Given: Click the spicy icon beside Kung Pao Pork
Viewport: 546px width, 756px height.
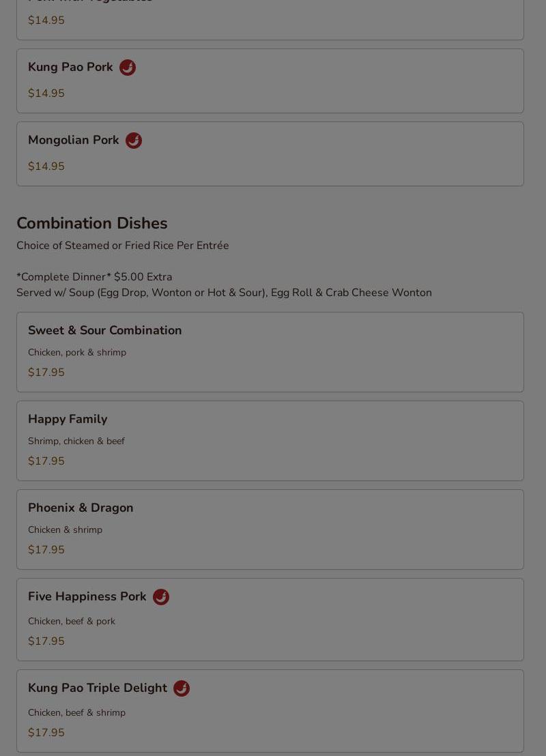Looking at the screenshot, I should tap(128, 68).
